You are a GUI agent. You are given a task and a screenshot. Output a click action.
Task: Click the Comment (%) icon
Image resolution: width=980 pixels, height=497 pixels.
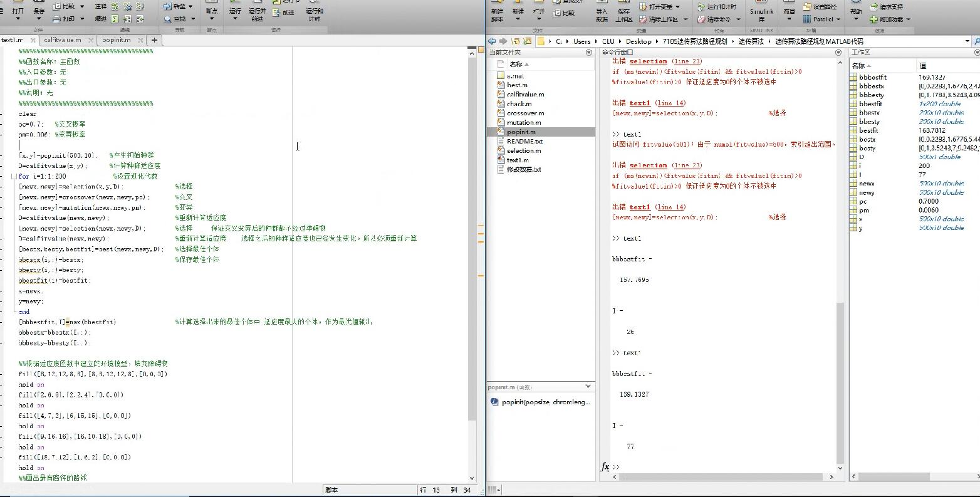115,6
